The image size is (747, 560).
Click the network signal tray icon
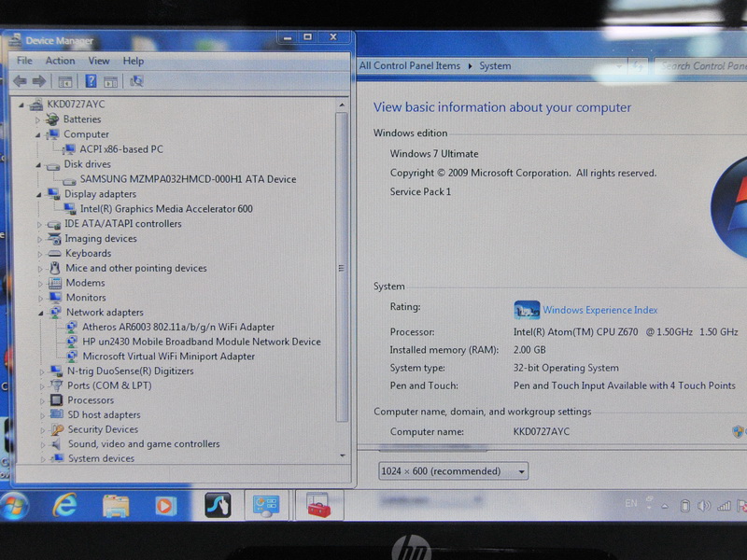click(724, 506)
